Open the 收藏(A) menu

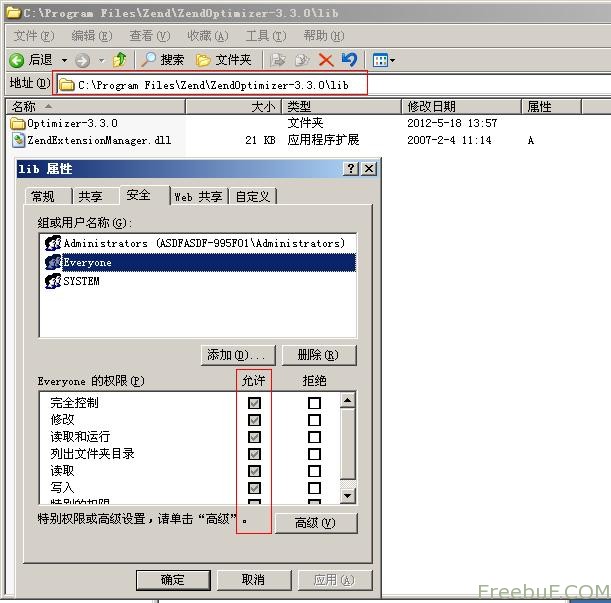(x=208, y=36)
